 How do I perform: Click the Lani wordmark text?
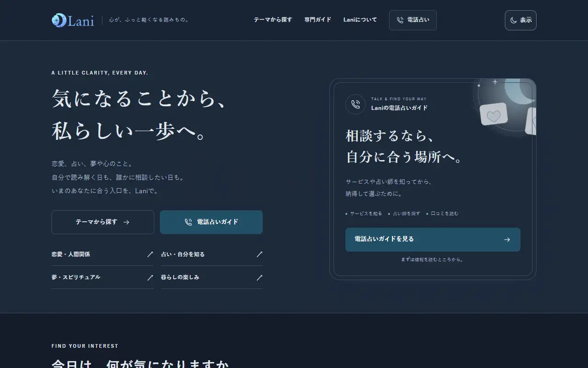[81, 21]
